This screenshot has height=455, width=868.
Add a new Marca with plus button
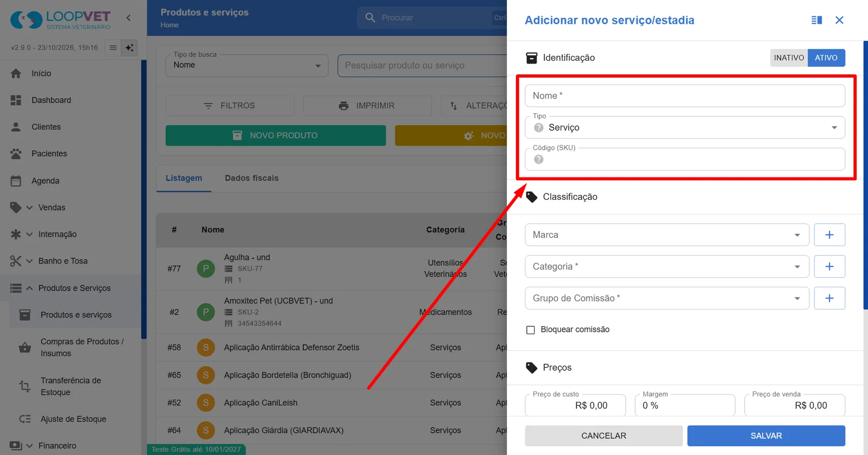pyautogui.click(x=829, y=235)
